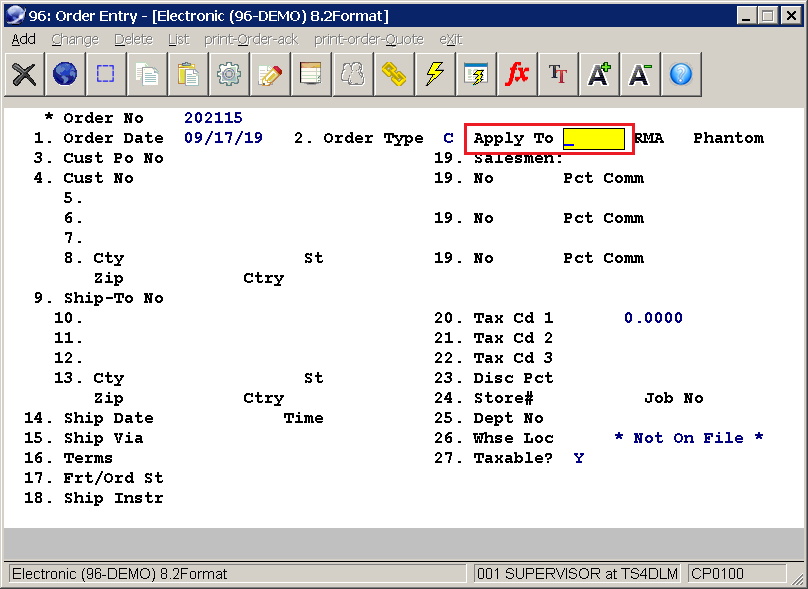Click the Disc Pct label

513,378
